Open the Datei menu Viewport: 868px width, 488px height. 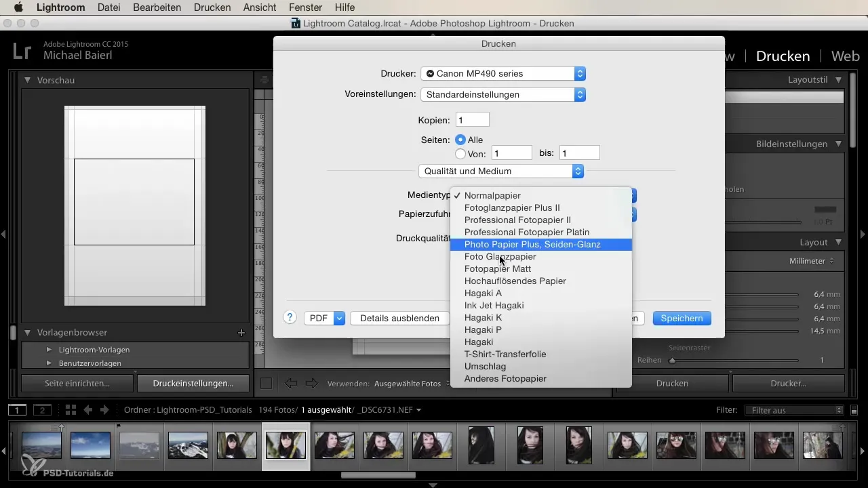click(110, 7)
